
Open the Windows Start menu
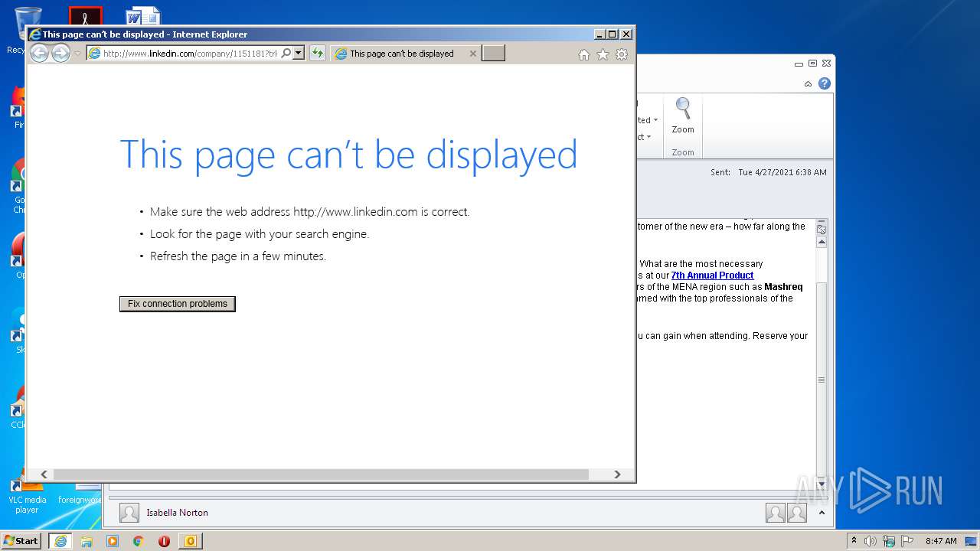[x=21, y=541]
